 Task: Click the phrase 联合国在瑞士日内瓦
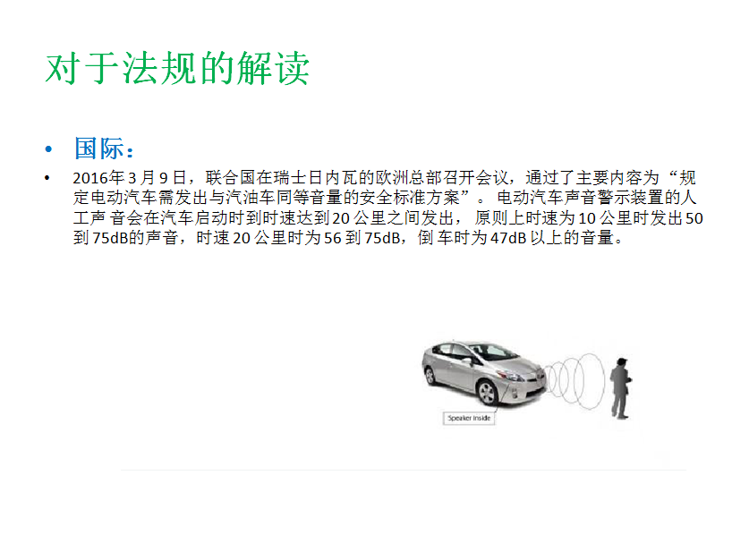(x=281, y=178)
